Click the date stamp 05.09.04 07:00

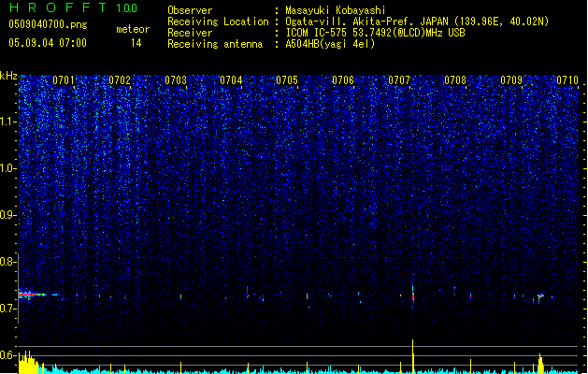(48, 43)
